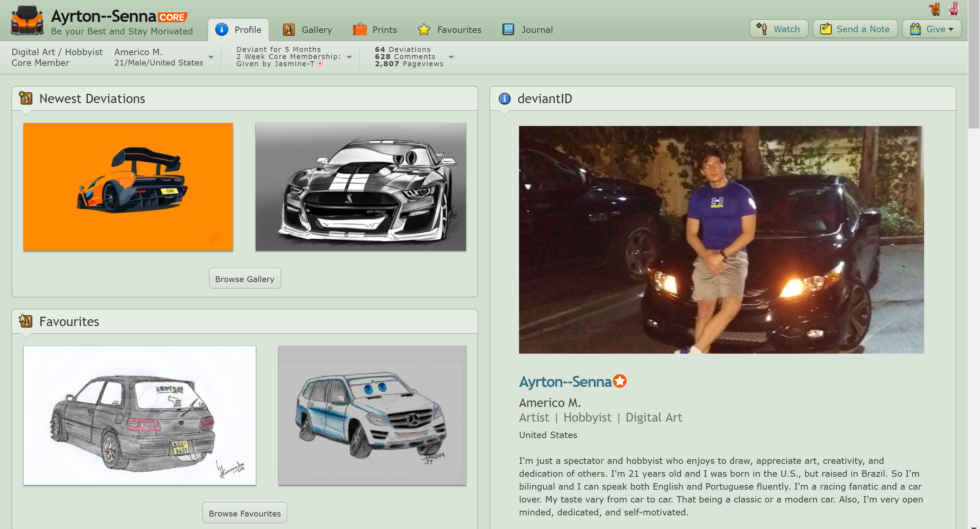Expand the Americo M. details dropdown arrow
980x529 pixels.
211,57
